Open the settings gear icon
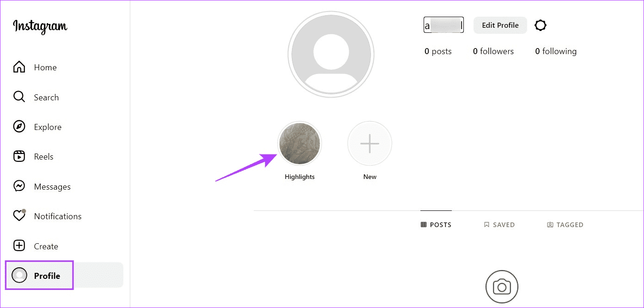 pos(541,25)
